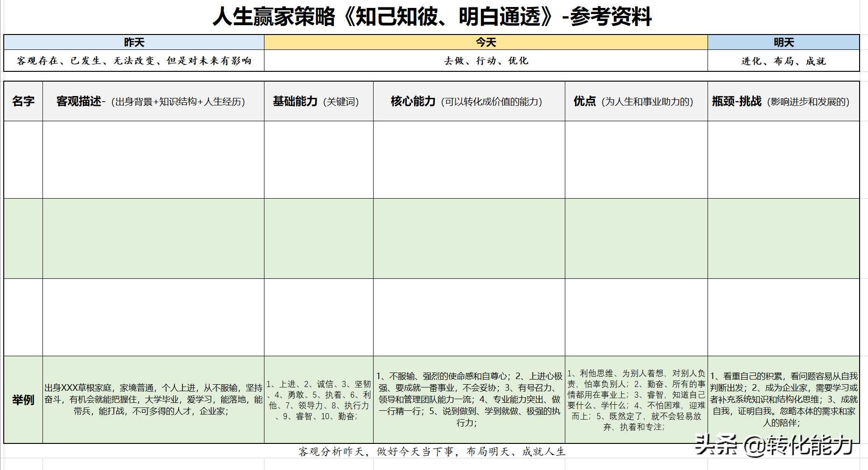
Task: Click the example cell starting 1、上进、2、诚信
Action: (x=319, y=400)
